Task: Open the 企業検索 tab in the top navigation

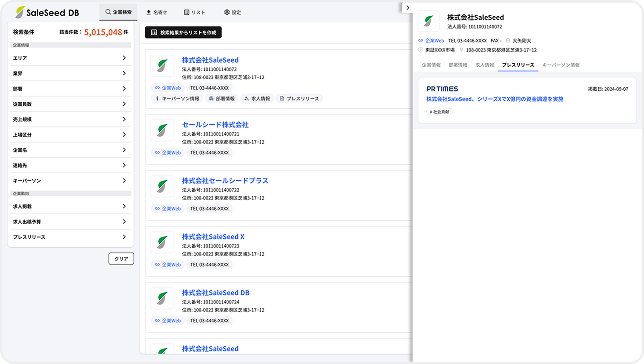Action: 118,12
